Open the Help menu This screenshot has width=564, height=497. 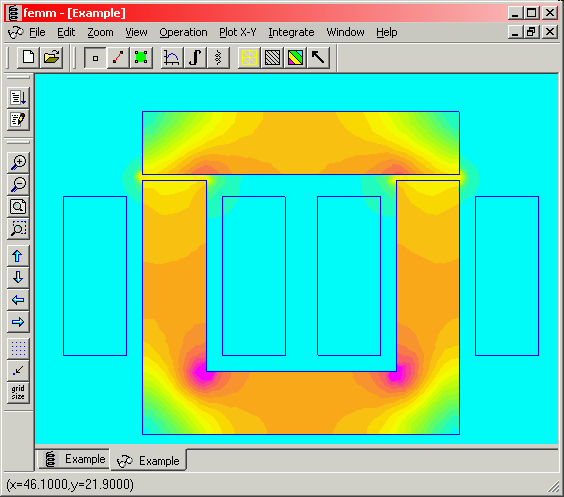coord(387,32)
